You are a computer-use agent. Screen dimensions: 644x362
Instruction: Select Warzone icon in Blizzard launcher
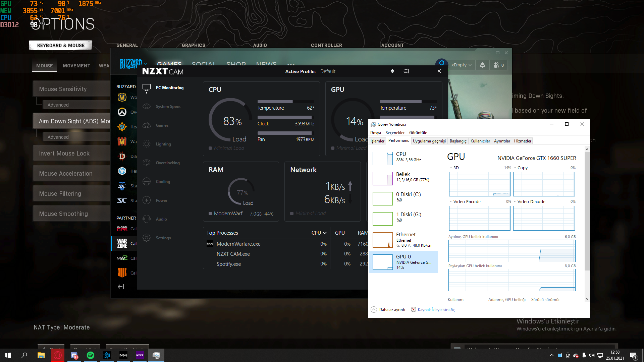(x=122, y=243)
